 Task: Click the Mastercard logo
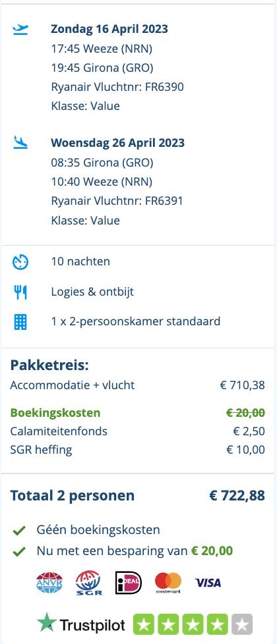[168, 583]
